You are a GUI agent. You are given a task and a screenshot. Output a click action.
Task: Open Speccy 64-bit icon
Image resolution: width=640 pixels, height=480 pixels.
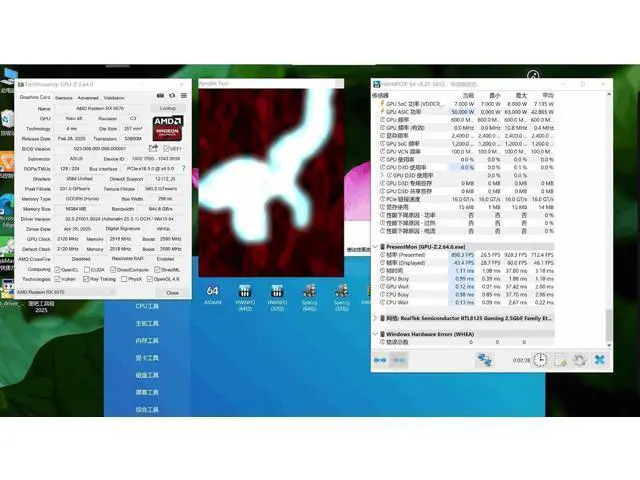pos(309,297)
